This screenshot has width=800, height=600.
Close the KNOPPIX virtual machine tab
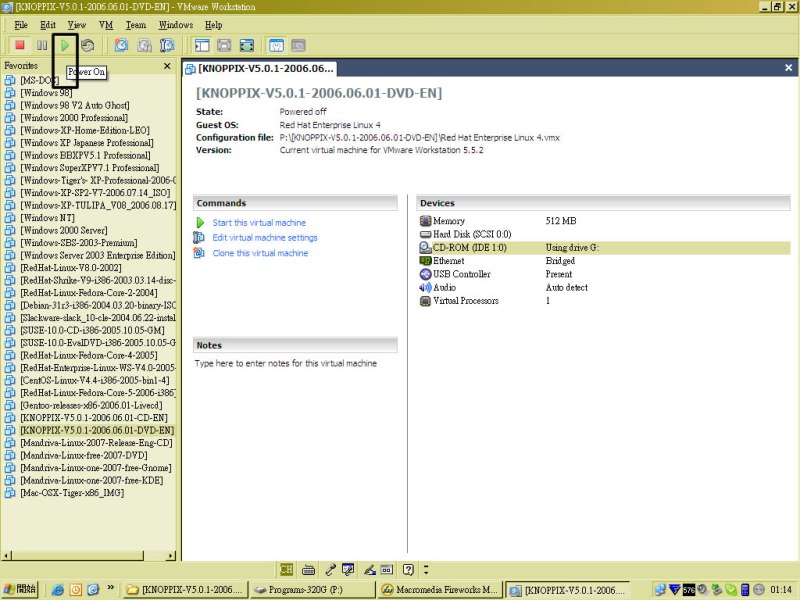[x=788, y=67]
